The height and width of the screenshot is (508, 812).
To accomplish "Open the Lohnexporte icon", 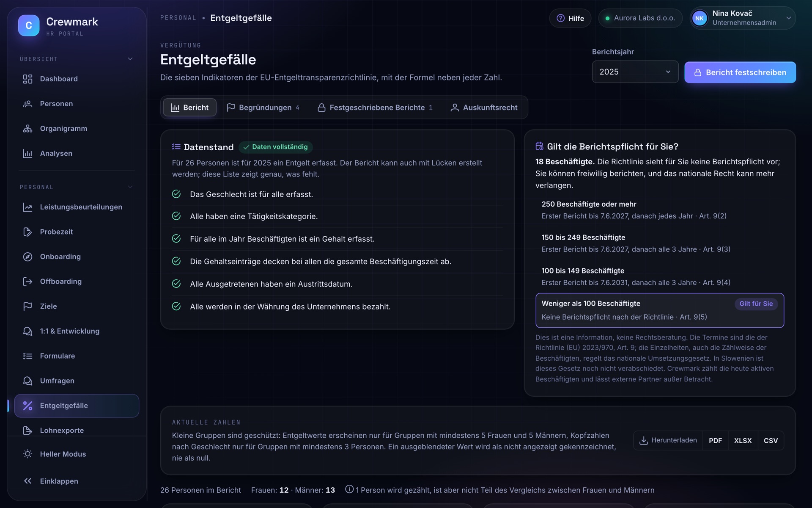I will click(x=27, y=431).
